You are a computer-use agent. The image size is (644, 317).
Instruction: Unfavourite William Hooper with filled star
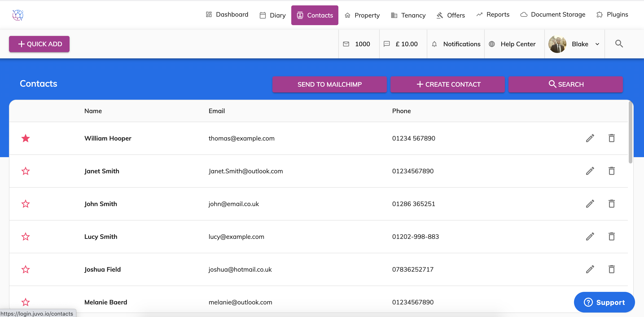pyautogui.click(x=26, y=138)
